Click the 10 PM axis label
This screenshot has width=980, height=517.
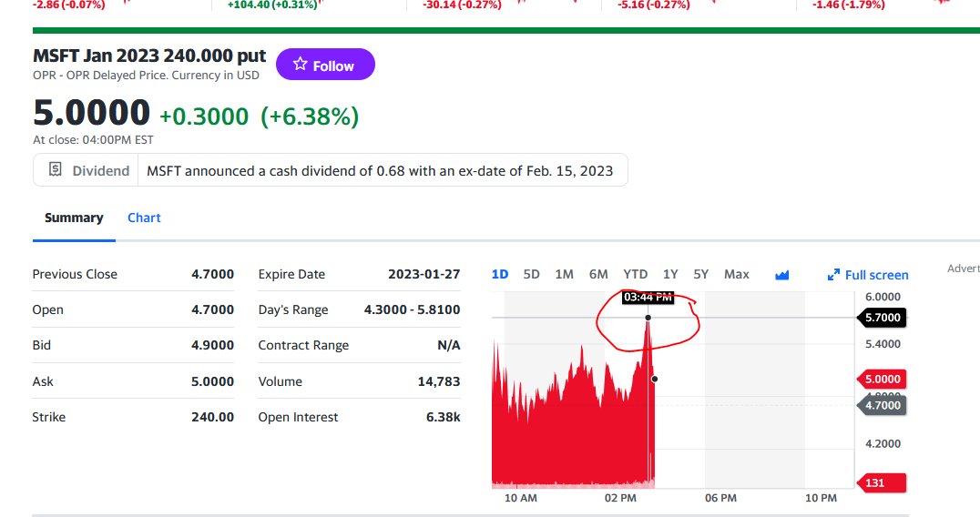(821, 498)
